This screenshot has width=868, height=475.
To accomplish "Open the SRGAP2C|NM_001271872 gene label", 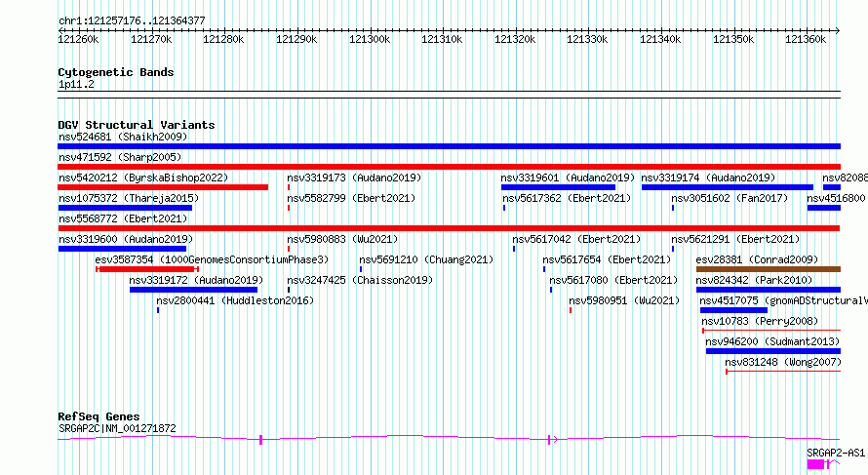I will pos(117,428).
